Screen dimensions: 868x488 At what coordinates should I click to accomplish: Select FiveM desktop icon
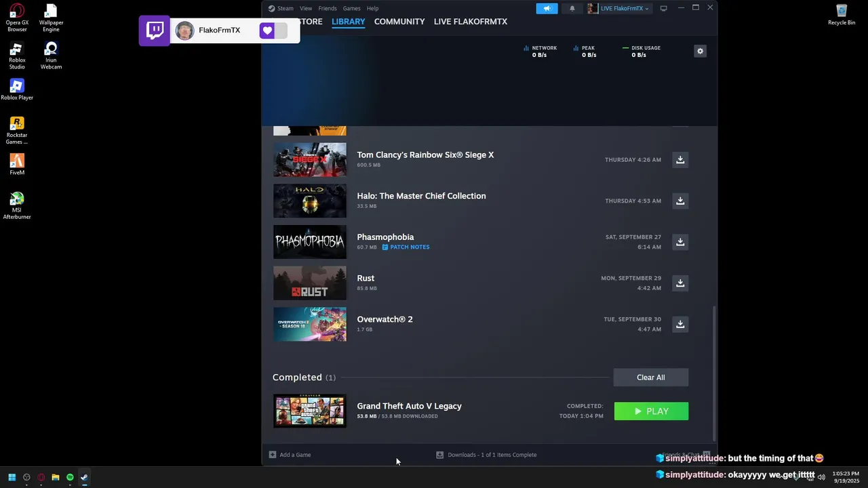pyautogui.click(x=17, y=165)
